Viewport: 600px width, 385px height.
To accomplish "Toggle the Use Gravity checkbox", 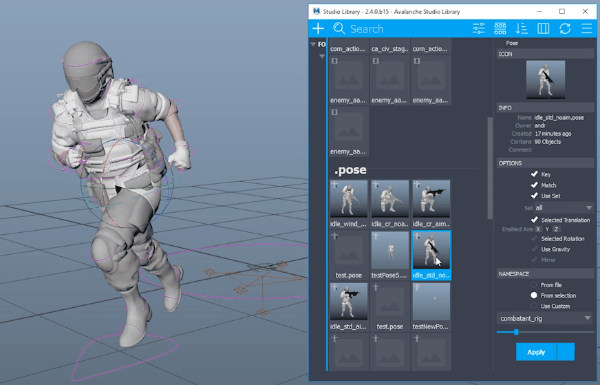I will [534, 249].
